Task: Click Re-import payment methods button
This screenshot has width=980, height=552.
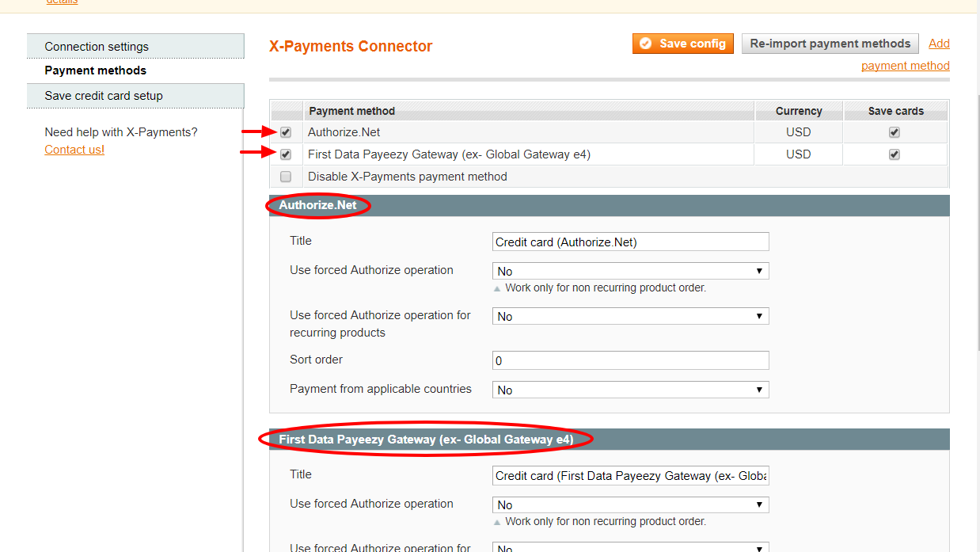Action: [830, 44]
